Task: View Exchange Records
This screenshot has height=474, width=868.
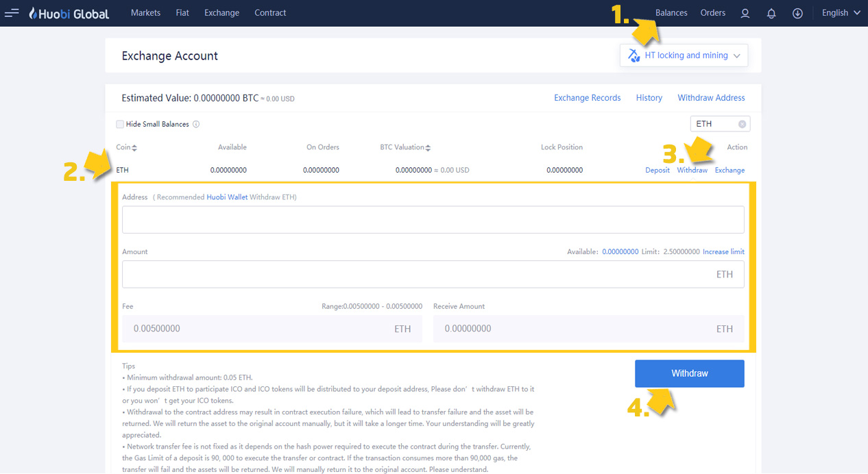Action: coord(588,97)
